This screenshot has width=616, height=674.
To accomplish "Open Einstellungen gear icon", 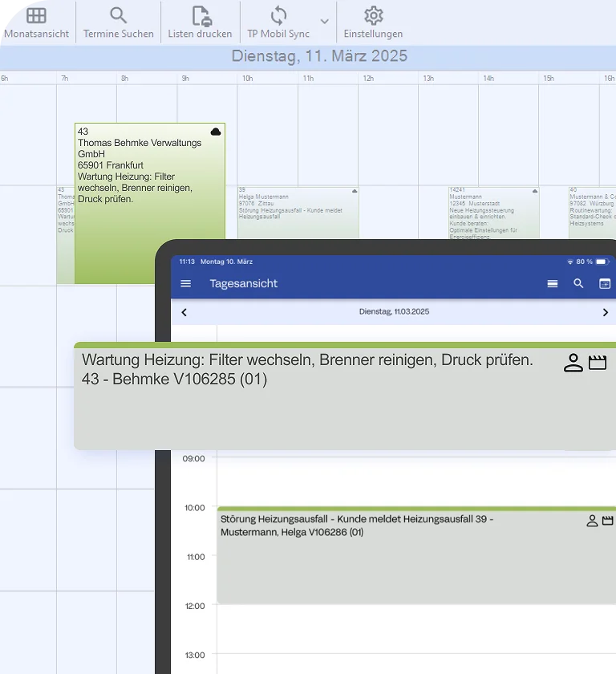I will click(373, 16).
